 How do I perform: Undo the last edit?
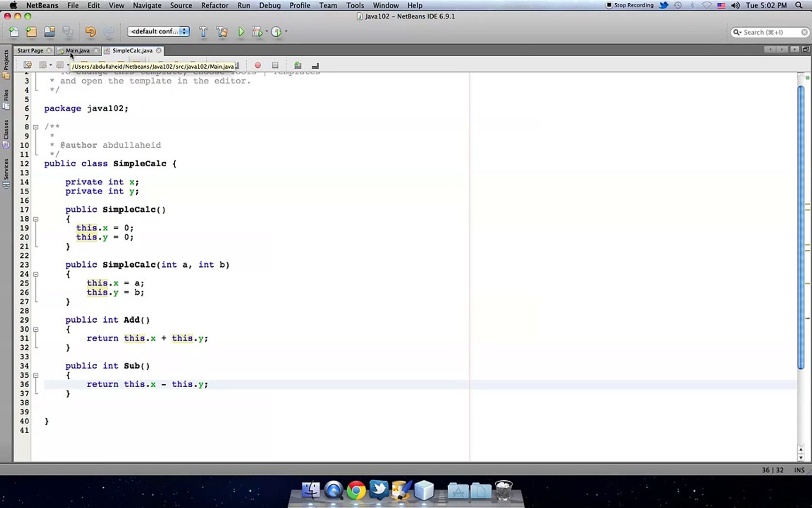[x=89, y=32]
